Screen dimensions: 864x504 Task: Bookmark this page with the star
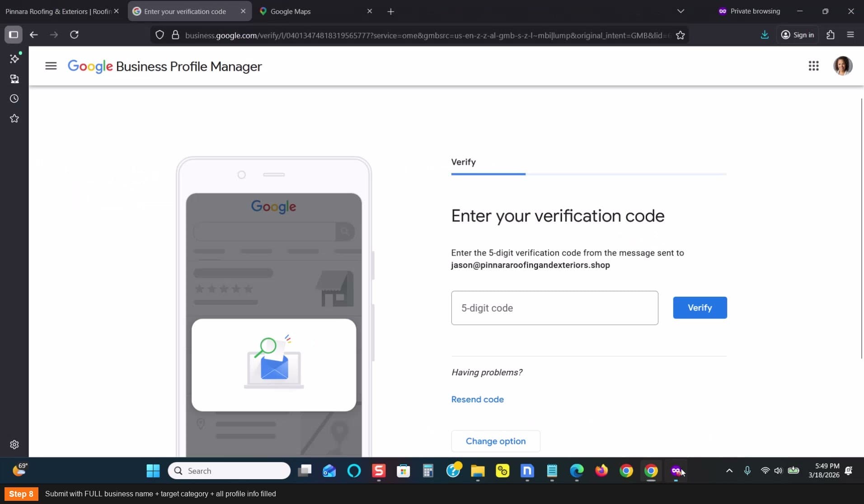[681, 35]
